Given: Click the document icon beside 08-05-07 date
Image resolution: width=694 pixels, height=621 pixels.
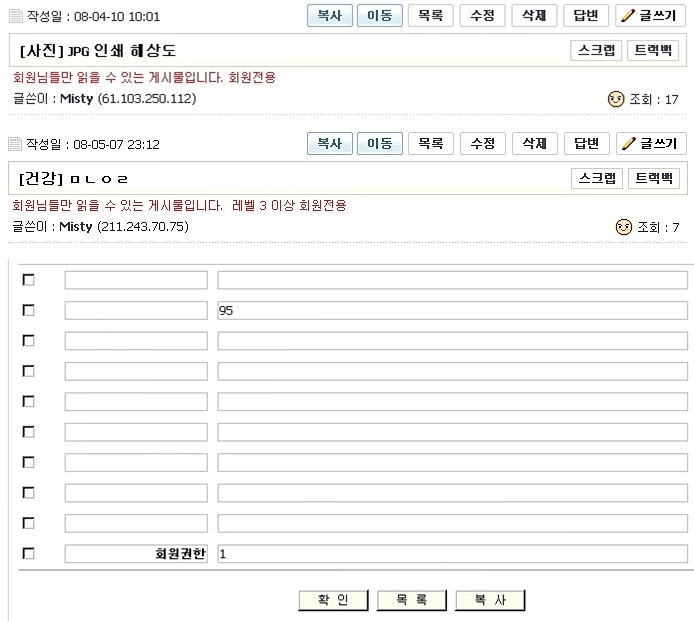Looking at the screenshot, I should click(x=15, y=144).
